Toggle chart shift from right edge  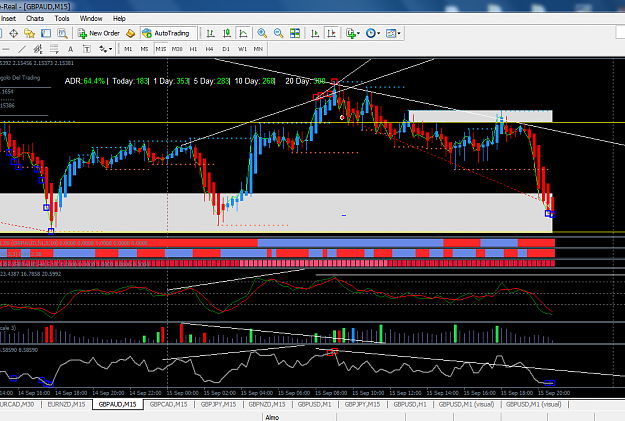point(331,33)
